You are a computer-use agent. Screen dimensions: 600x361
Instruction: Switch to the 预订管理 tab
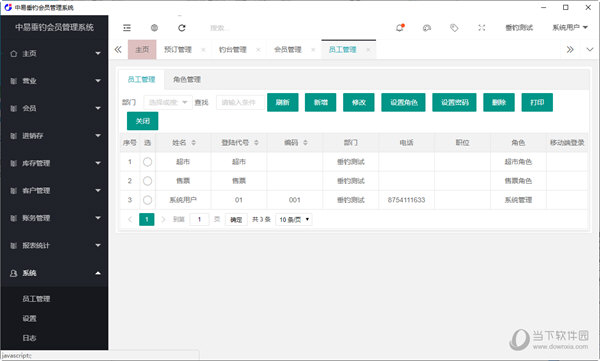pos(178,49)
